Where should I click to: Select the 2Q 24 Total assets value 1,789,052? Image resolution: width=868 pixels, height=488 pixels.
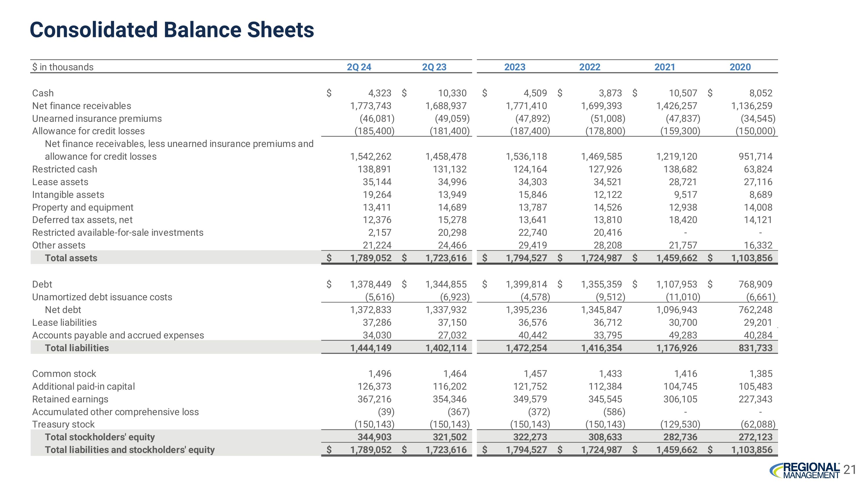click(371, 258)
